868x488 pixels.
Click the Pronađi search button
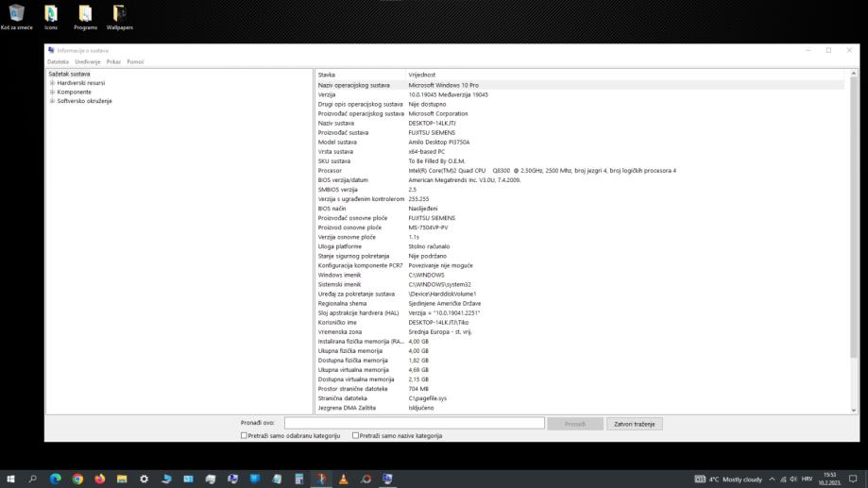point(574,424)
